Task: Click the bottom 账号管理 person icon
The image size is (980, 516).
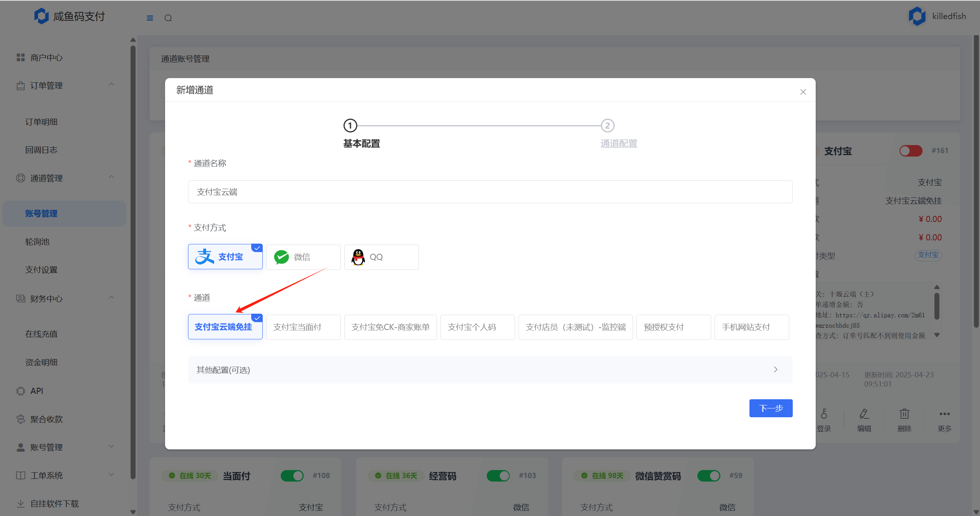Action: coord(21,447)
